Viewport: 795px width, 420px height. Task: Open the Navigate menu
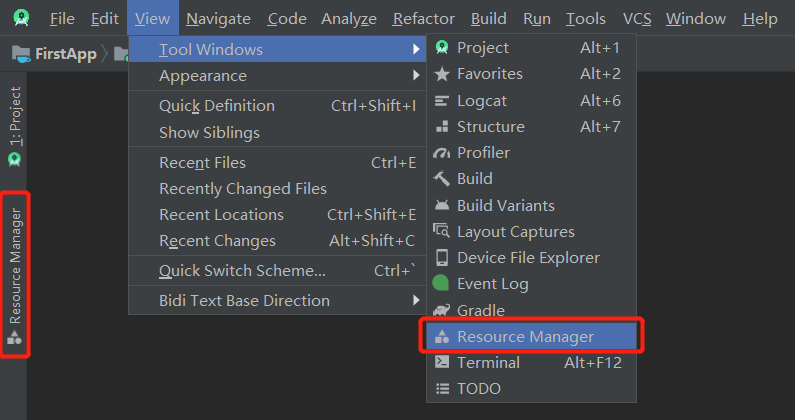(x=219, y=19)
